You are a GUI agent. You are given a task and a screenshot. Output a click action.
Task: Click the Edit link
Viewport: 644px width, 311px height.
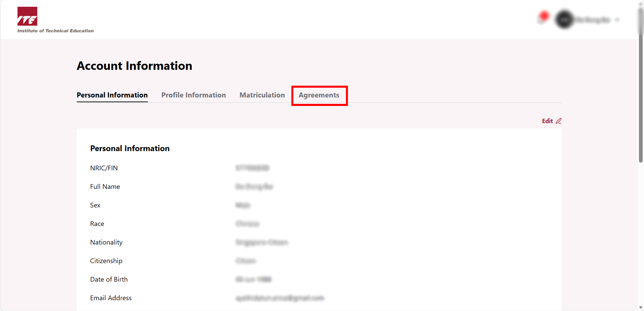pyautogui.click(x=547, y=121)
